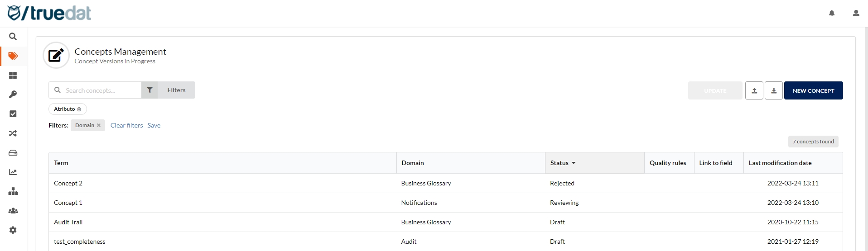The width and height of the screenshot is (868, 251).
Task: Click the Search concepts input field
Action: 101,90
